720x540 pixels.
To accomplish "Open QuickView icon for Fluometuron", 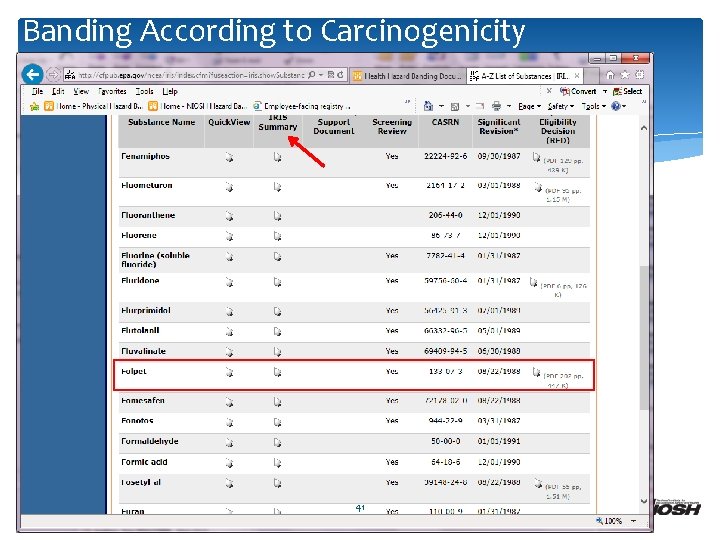I will click(229, 187).
